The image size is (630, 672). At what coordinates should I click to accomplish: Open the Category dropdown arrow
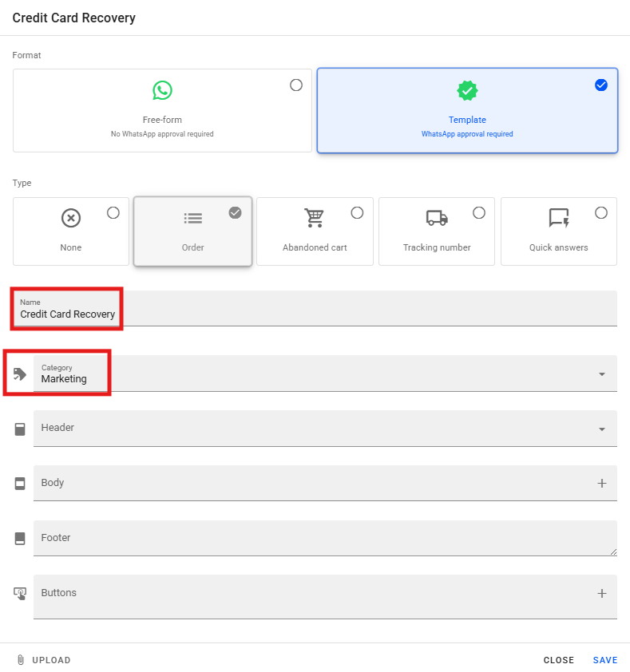click(601, 374)
